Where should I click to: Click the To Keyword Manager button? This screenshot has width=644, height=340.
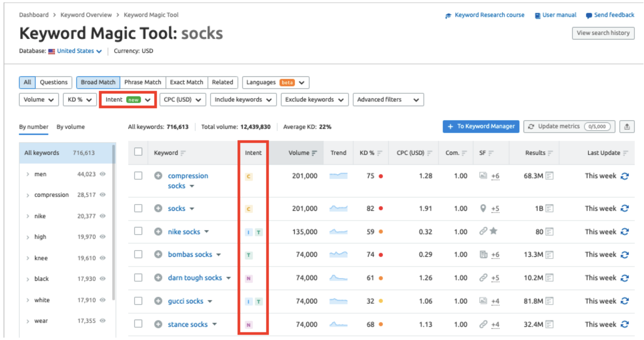481,126
